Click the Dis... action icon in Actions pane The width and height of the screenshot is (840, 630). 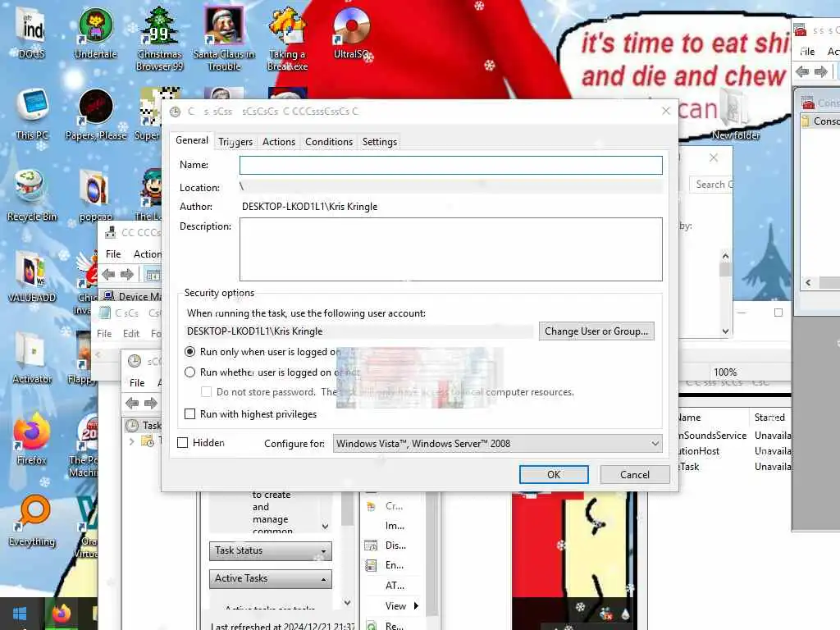point(371,546)
